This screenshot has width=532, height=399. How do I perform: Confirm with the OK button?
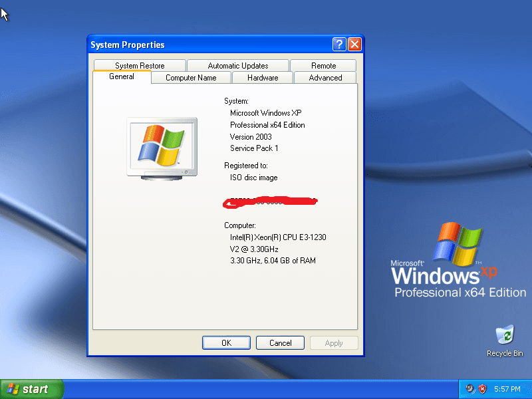coord(226,343)
